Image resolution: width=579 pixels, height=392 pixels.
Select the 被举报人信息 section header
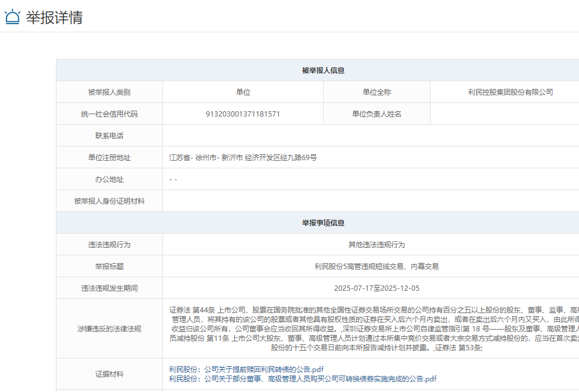coord(323,70)
